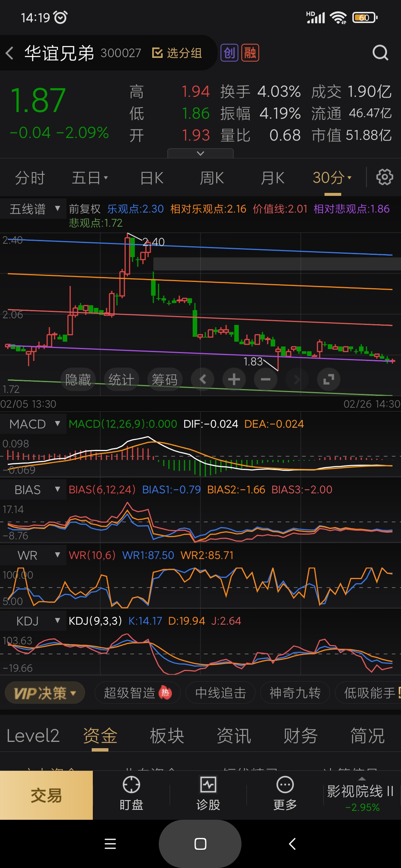401x868 pixels.
Task: Tap the current price 1.87
Action: pos(38,100)
